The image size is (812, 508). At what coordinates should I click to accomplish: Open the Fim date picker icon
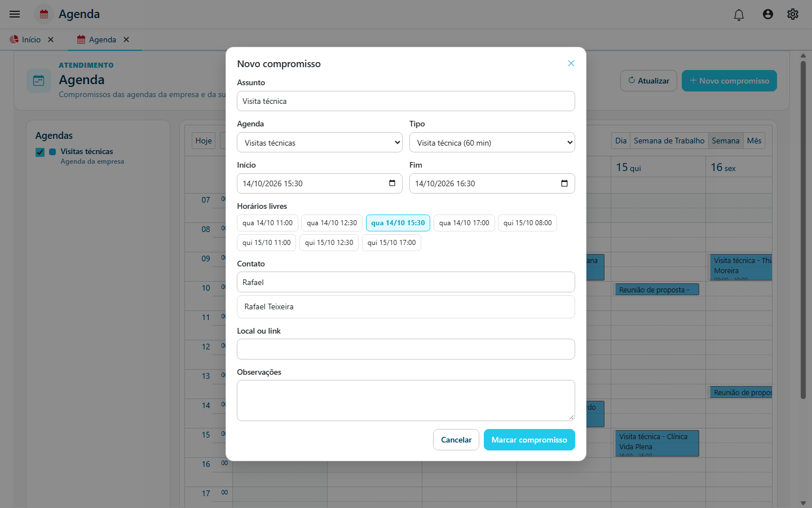pos(564,183)
